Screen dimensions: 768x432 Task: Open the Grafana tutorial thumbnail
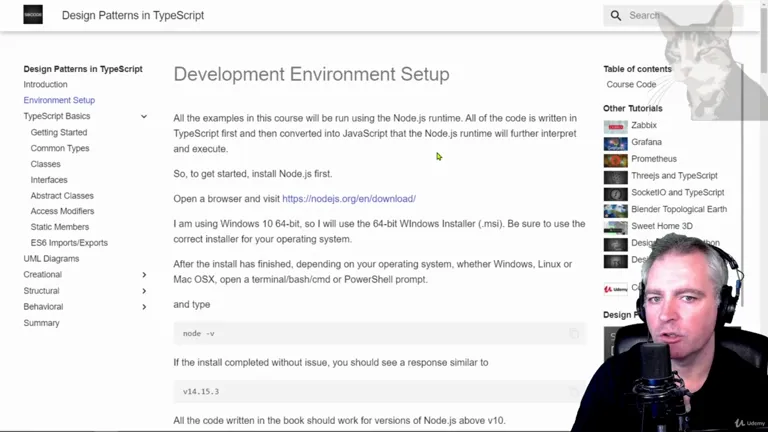(615, 144)
